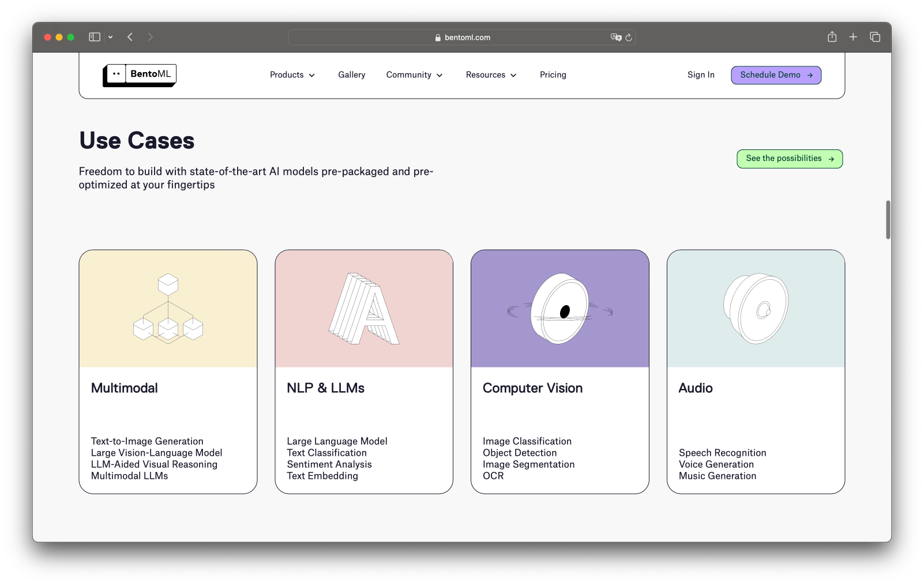Show the tab overview icon
This screenshot has width=924, height=585.
point(875,37)
